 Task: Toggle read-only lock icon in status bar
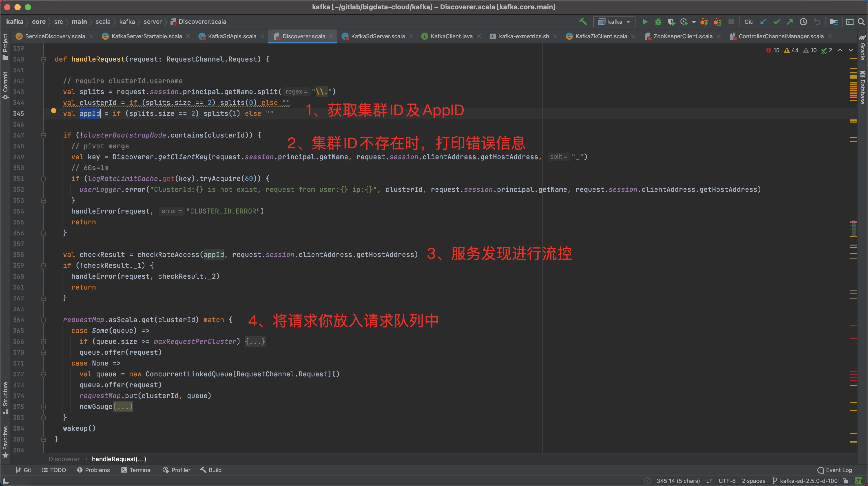click(846, 481)
